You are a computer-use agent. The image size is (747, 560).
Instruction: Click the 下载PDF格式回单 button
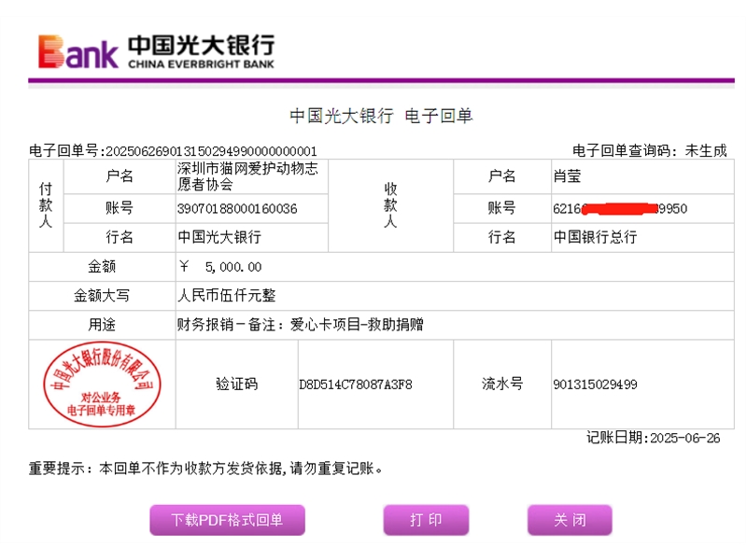[227, 520]
